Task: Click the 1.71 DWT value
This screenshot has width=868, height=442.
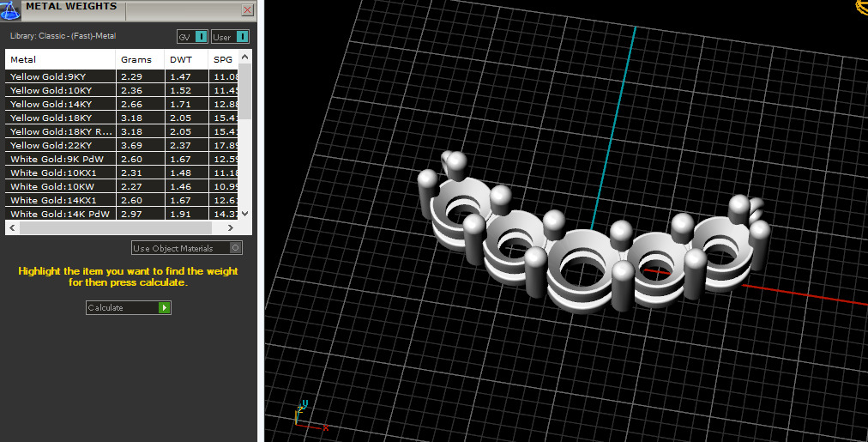Action: [180, 104]
